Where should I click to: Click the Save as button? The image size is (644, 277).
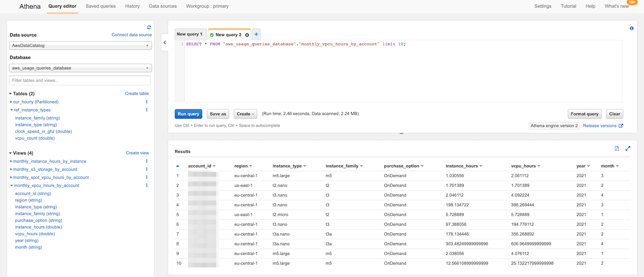(x=218, y=114)
